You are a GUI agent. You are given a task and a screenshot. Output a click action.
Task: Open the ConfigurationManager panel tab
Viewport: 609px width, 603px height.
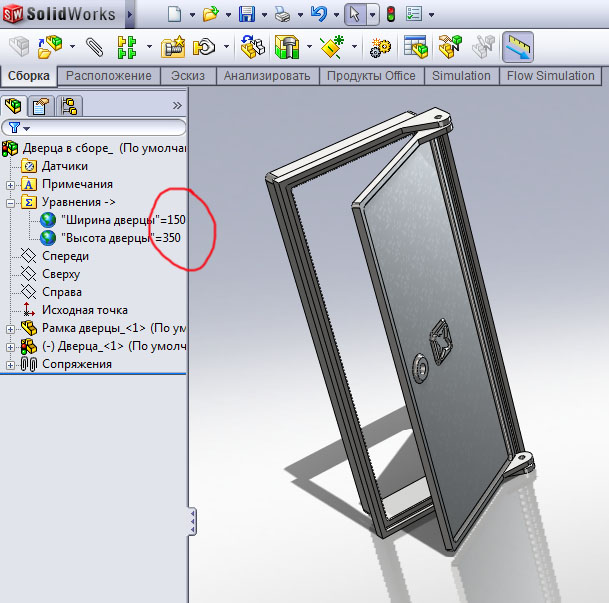tap(68, 106)
